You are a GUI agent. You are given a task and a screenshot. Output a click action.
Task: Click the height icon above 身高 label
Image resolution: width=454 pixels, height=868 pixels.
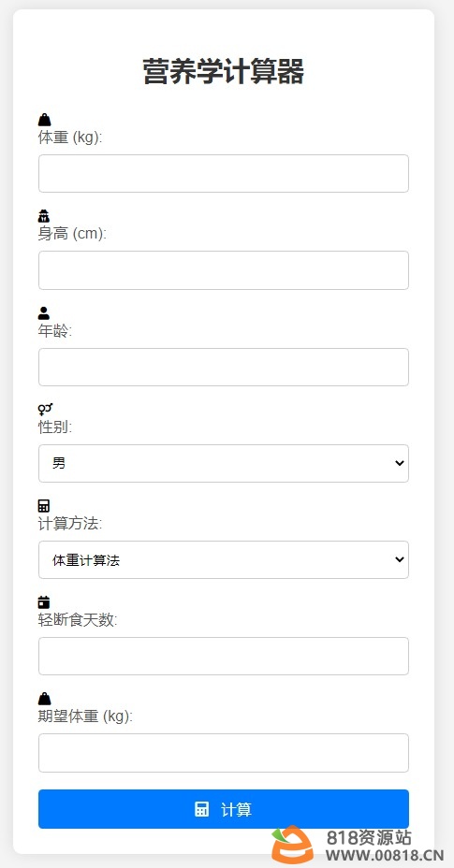point(44,216)
